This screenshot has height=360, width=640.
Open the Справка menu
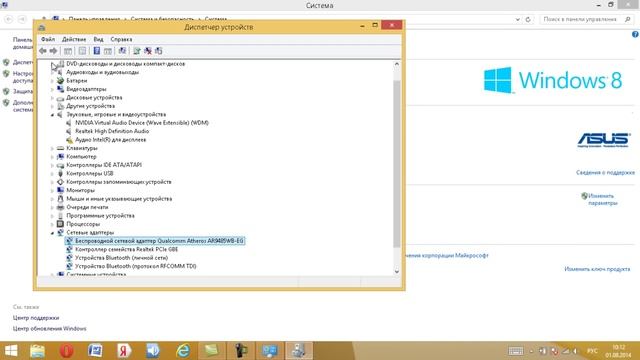click(x=121, y=39)
